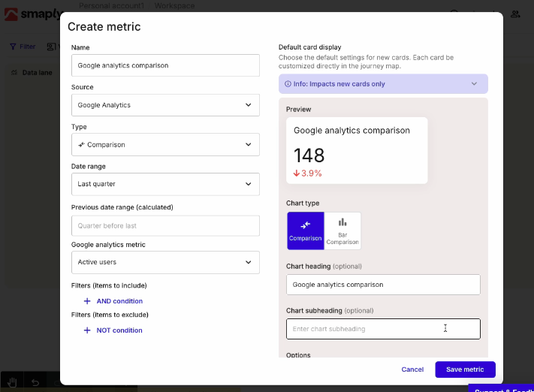The image size is (534, 392).
Task: Open the Support & Feedback button
Action: pyautogui.click(x=501, y=388)
